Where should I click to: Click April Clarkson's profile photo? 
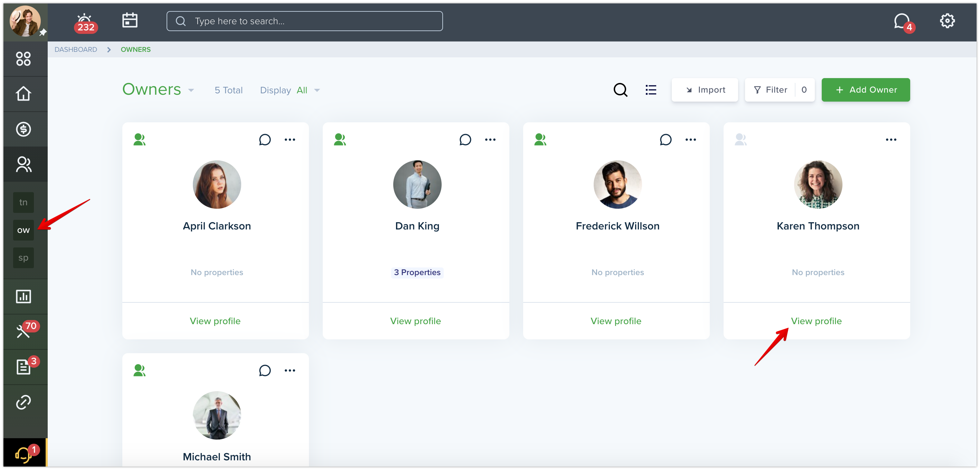(x=217, y=184)
